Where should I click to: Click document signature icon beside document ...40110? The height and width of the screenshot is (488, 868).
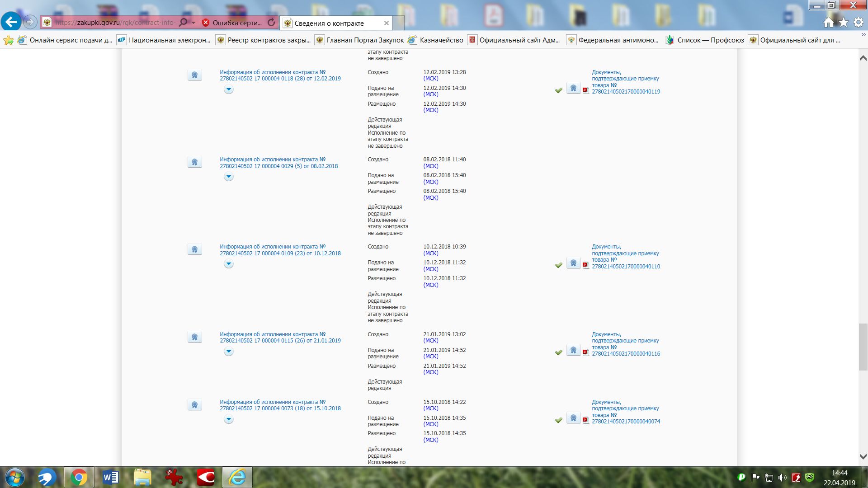coord(574,263)
